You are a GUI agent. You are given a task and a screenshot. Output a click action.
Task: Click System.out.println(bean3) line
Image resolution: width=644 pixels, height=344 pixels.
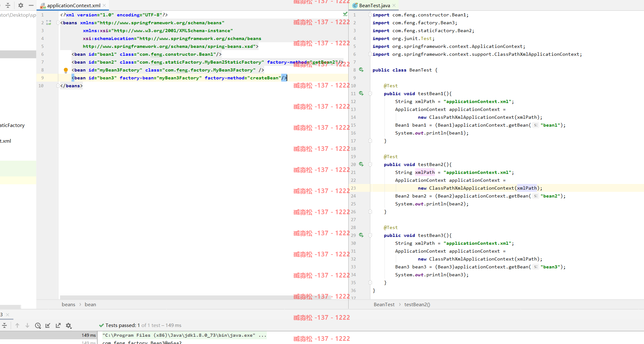point(432,275)
